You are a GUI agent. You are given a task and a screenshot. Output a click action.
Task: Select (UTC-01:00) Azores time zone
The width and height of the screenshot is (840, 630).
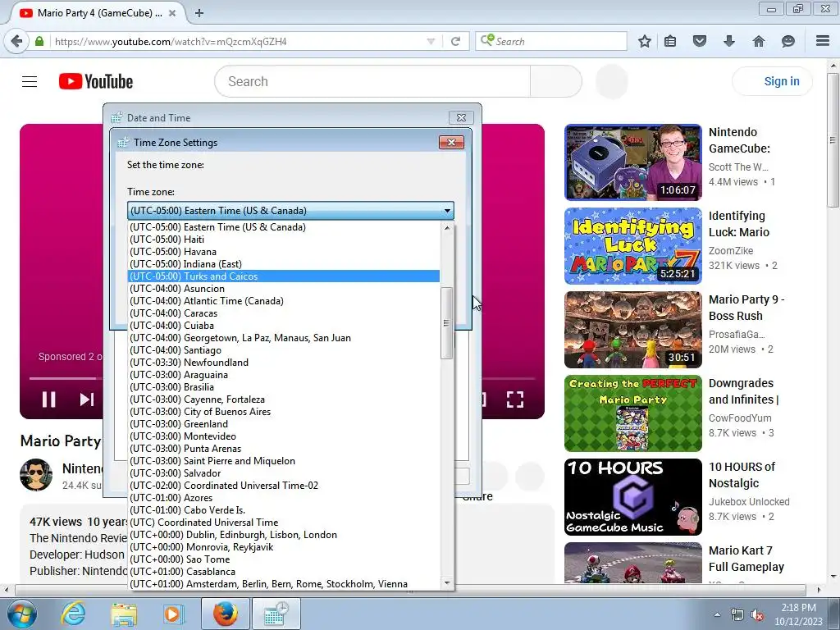pyautogui.click(x=283, y=498)
